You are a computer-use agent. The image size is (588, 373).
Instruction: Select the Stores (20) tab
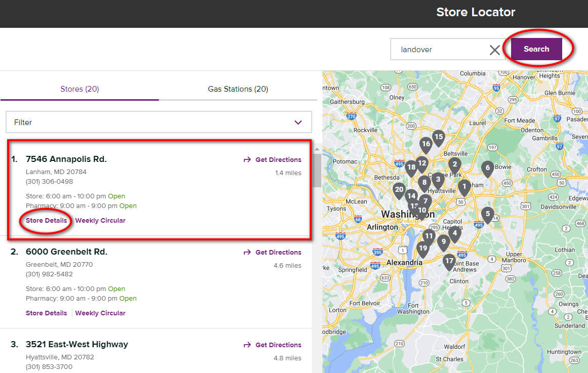[x=79, y=89]
